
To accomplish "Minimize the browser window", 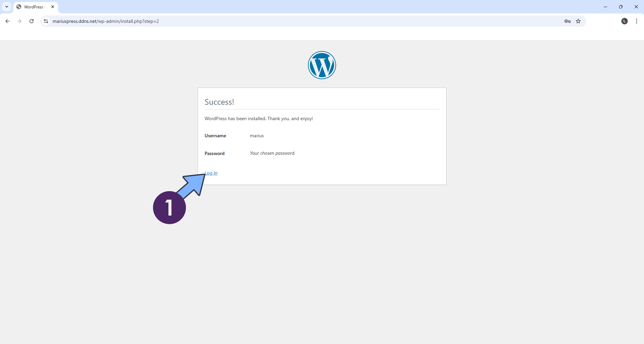I will (x=605, y=7).
